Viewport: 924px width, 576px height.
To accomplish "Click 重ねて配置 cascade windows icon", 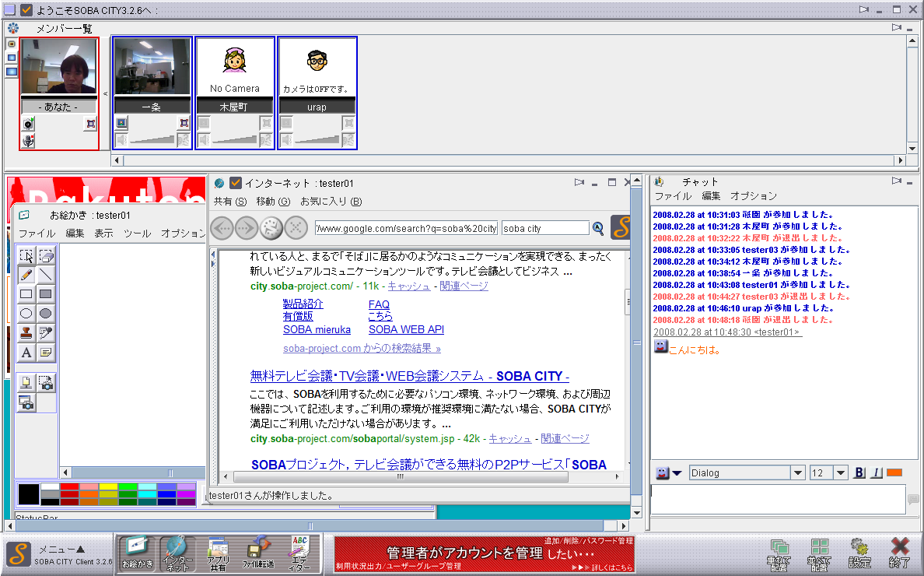I will coord(779,555).
